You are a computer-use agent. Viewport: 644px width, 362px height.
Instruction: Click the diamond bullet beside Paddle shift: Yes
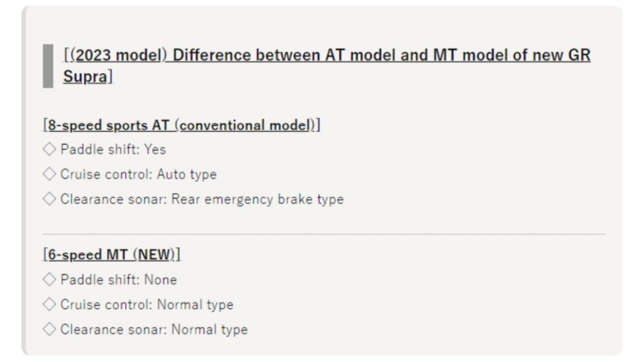click(x=49, y=149)
